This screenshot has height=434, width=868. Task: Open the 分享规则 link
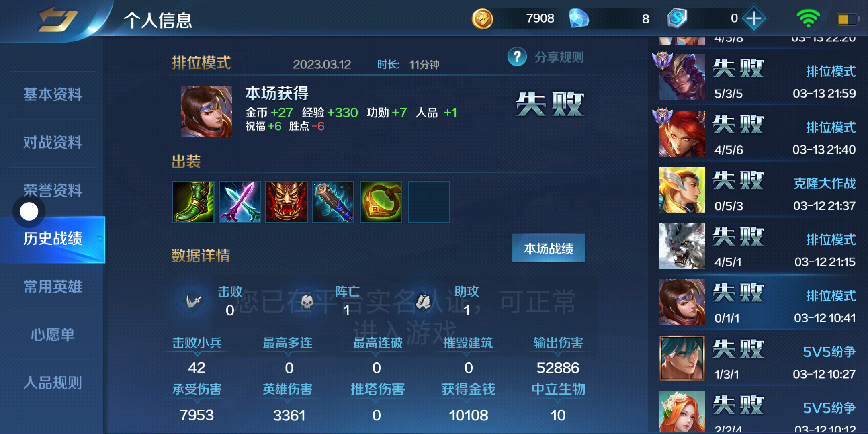(x=559, y=57)
